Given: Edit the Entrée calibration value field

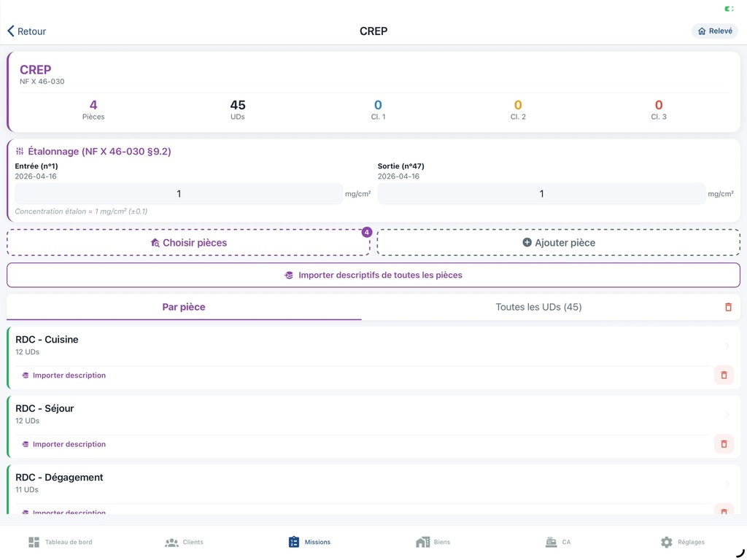Looking at the screenshot, I should (x=179, y=194).
